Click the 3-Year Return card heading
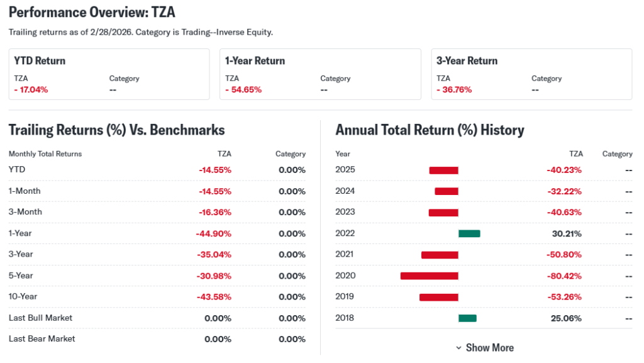 coord(467,61)
